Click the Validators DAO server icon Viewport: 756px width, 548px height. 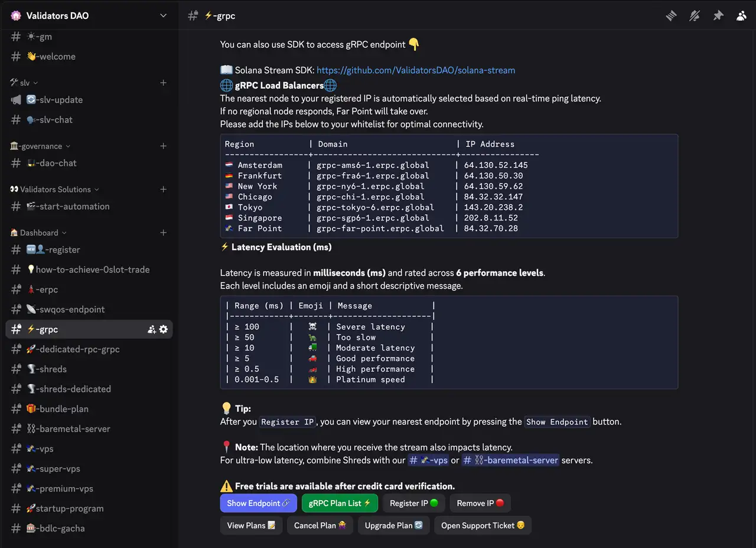(15, 15)
